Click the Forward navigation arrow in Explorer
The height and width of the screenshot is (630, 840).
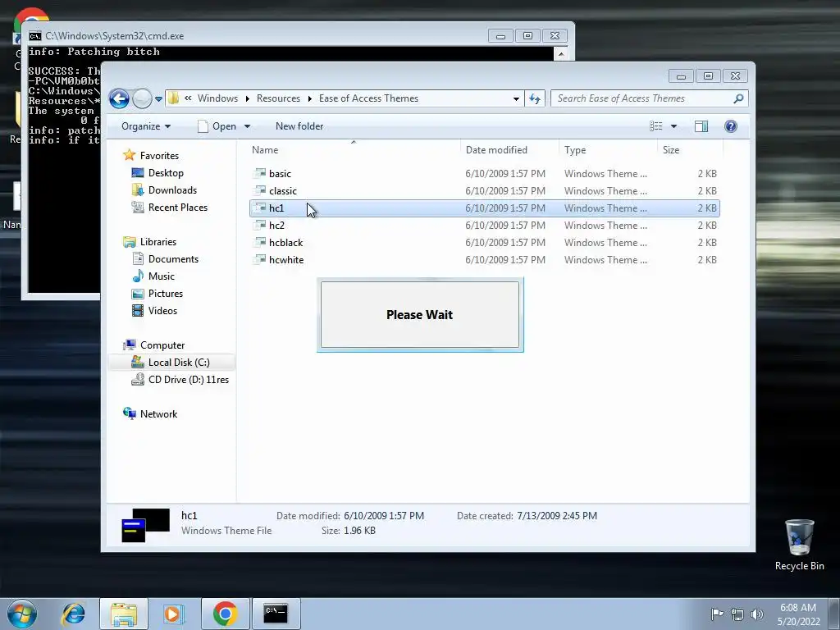click(142, 98)
